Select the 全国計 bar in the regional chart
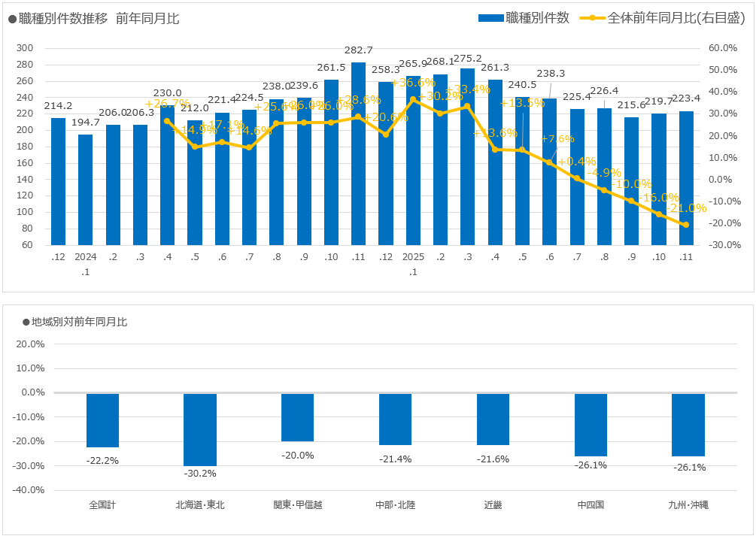This screenshot has height=536, width=756. (102, 420)
